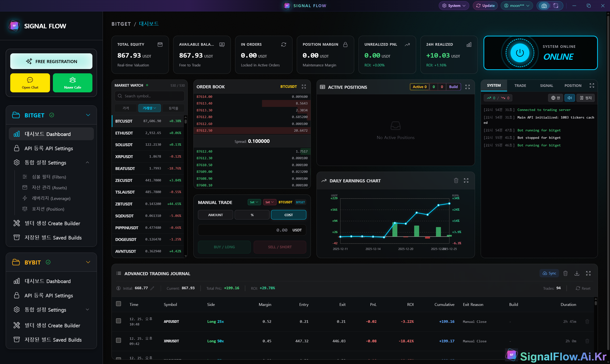
Task: Download the trading journal via download icon
Action: [577, 273]
